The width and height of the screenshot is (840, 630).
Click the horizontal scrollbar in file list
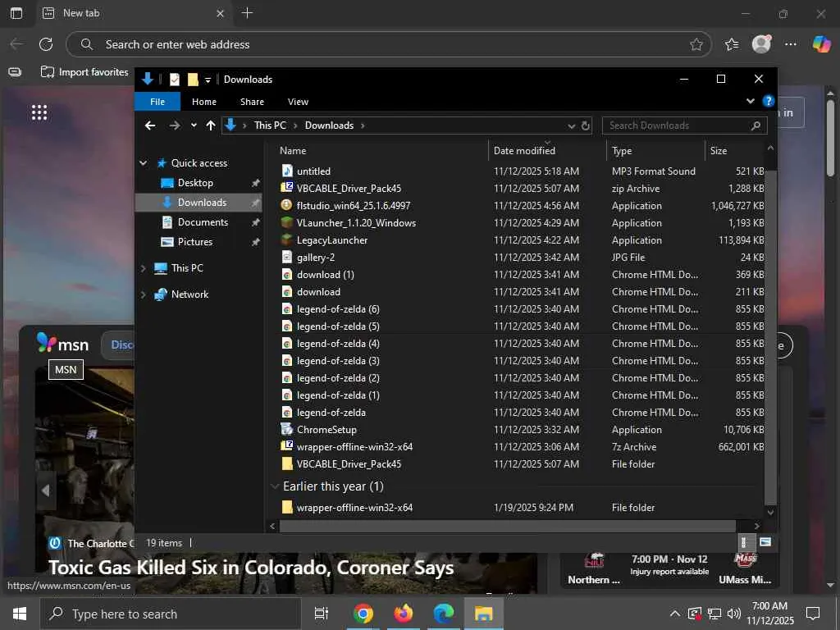[x=507, y=526]
